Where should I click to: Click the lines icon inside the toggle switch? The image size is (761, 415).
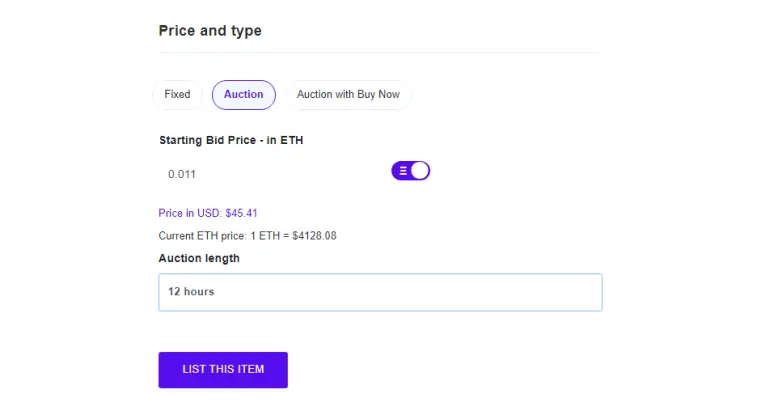click(x=403, y=171)
